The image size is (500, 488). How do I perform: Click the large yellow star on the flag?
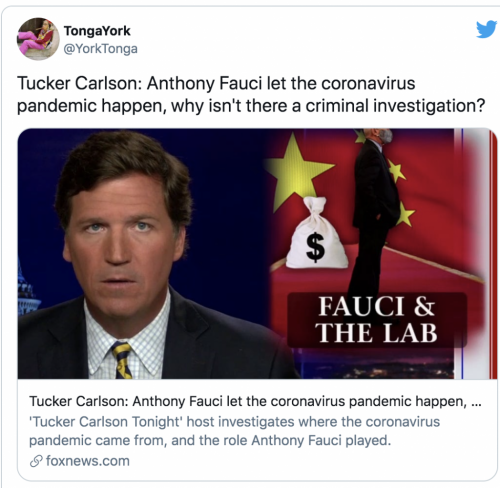click(298, 171)
